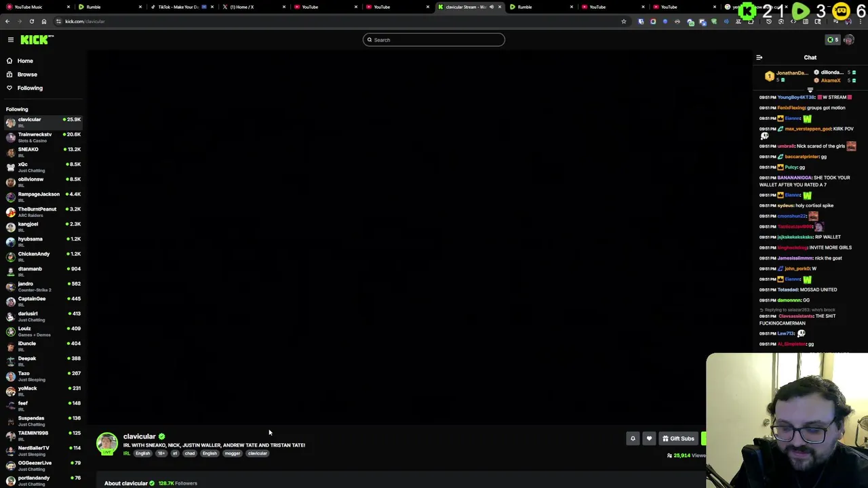The width and height of the screenshot is (868, 488).
Task: Open the oblivionsw channel
Action: coord(43,182)
